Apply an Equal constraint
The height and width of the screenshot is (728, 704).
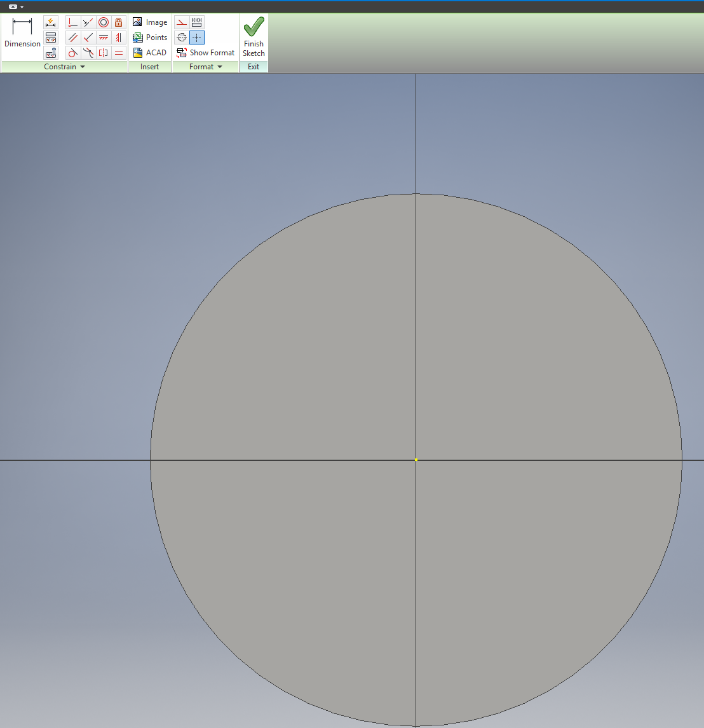tap(119, 52)
